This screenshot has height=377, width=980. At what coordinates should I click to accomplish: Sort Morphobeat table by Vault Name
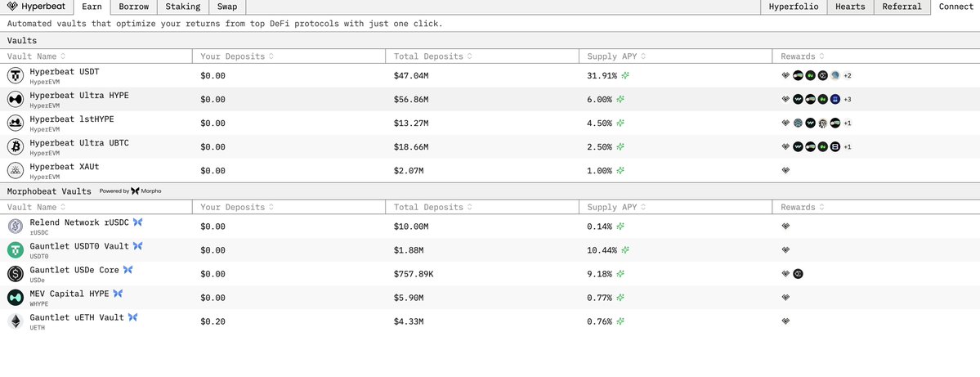[36, 207]
